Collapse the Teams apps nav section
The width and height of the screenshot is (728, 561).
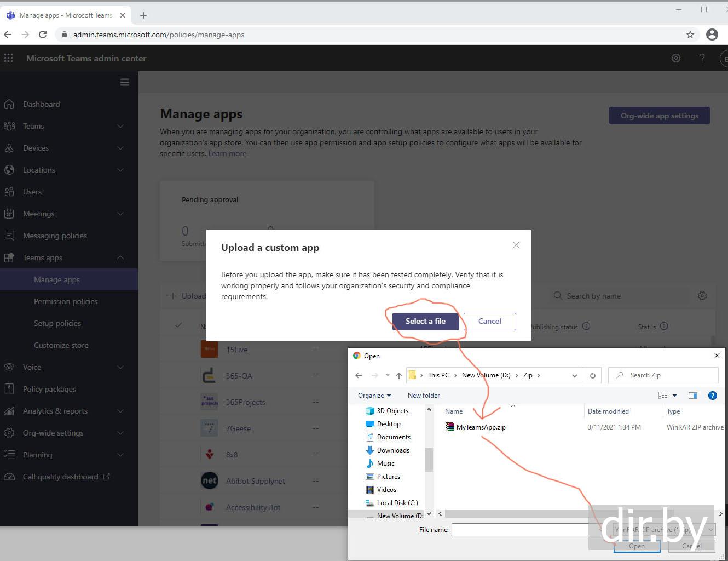coord(120,257)
